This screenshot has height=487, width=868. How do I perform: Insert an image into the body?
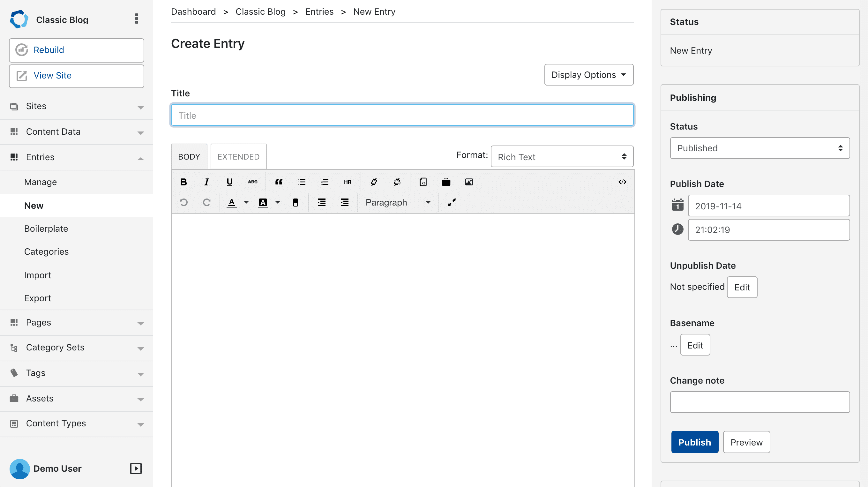[469, 182]
